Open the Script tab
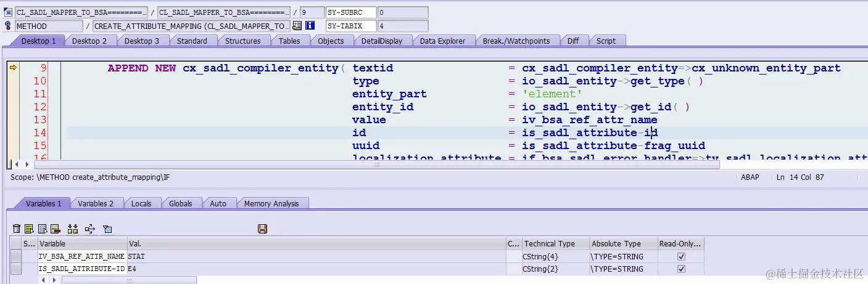Screen dimensions: 868x284 point(606,41)
